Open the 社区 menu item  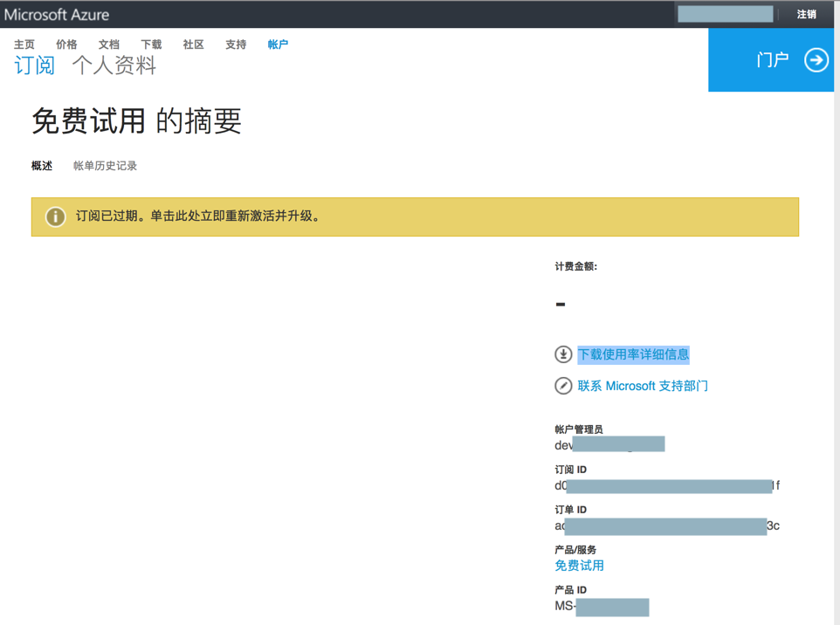[x=193, y=45]
